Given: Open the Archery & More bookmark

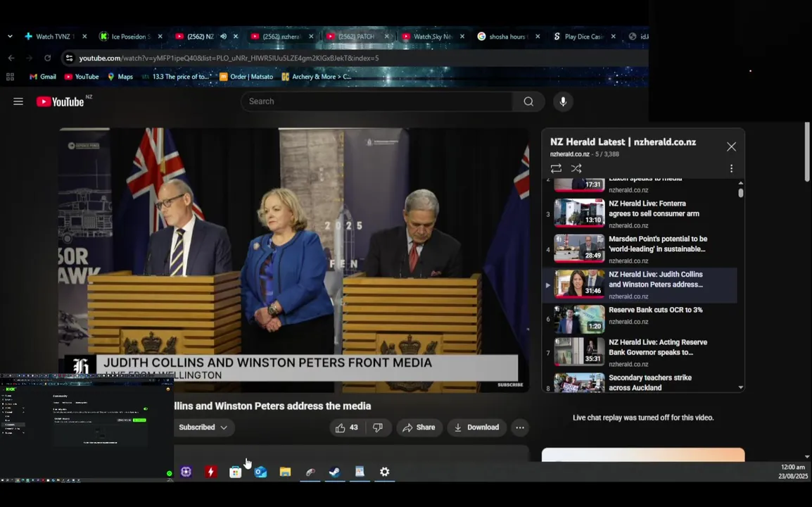Looking at the screenshot, I should [317, 77].
